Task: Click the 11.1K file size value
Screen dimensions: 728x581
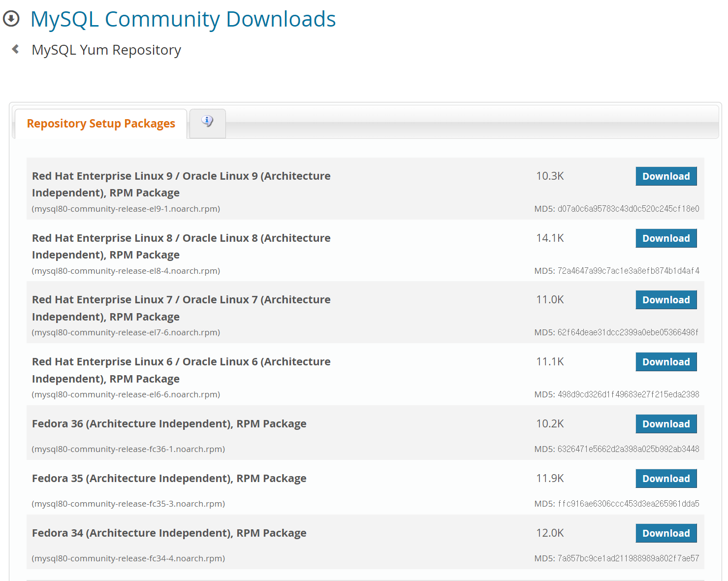Action: click(550, 362)
